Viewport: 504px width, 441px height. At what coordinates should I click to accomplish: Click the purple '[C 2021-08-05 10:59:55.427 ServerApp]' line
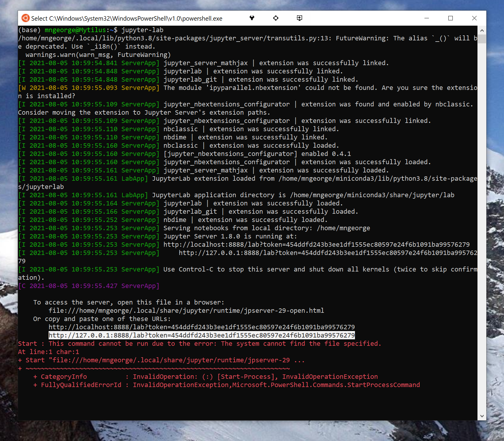(x=89, y=286)
